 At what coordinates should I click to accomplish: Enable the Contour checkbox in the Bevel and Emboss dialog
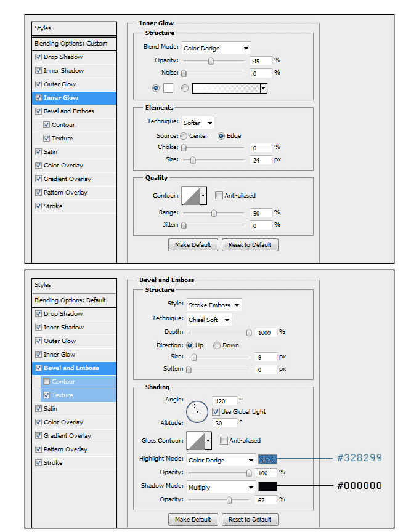(x=46, y=381)
